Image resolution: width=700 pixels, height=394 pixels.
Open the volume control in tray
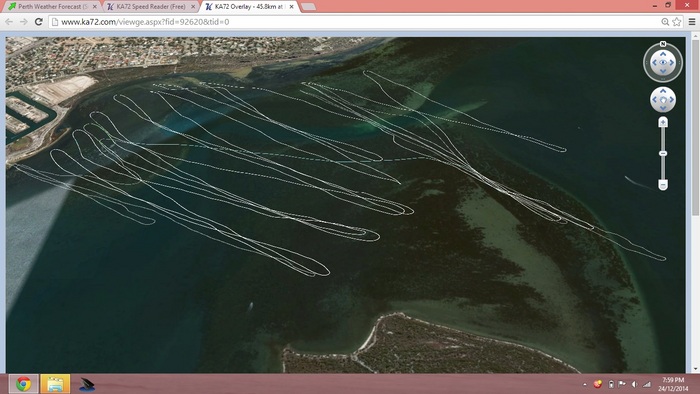[634, 384]
